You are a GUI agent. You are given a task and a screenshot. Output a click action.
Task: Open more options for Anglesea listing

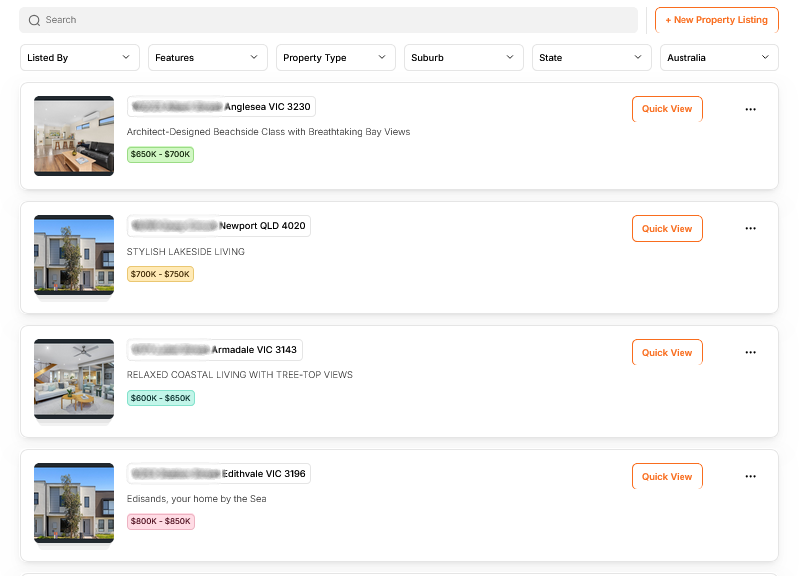(750, 109)
